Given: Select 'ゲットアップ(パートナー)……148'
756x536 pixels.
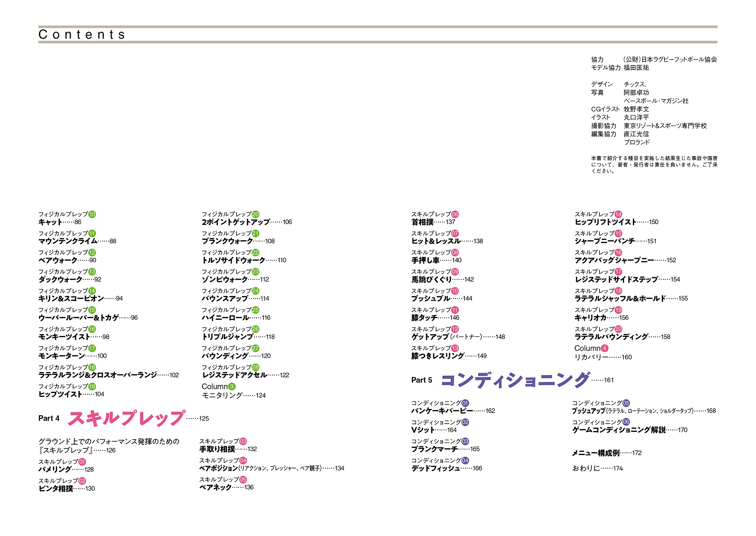Looking at the screenshot, I should (x=458, y=337).
